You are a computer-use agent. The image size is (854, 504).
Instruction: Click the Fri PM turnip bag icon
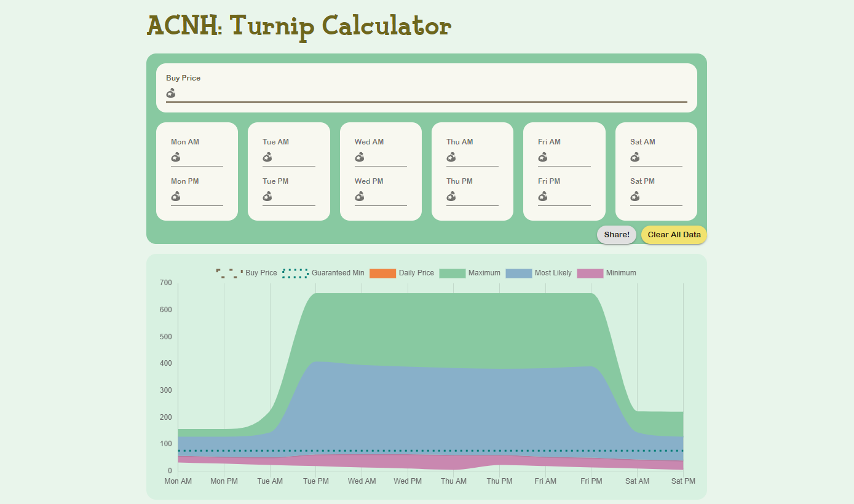point(543,197)
